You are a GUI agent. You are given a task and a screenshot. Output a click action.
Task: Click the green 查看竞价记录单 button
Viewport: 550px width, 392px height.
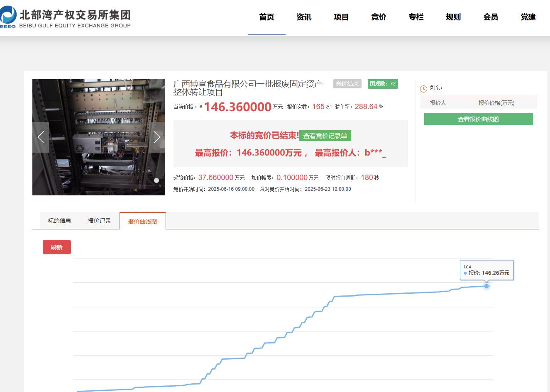[325, 136]
